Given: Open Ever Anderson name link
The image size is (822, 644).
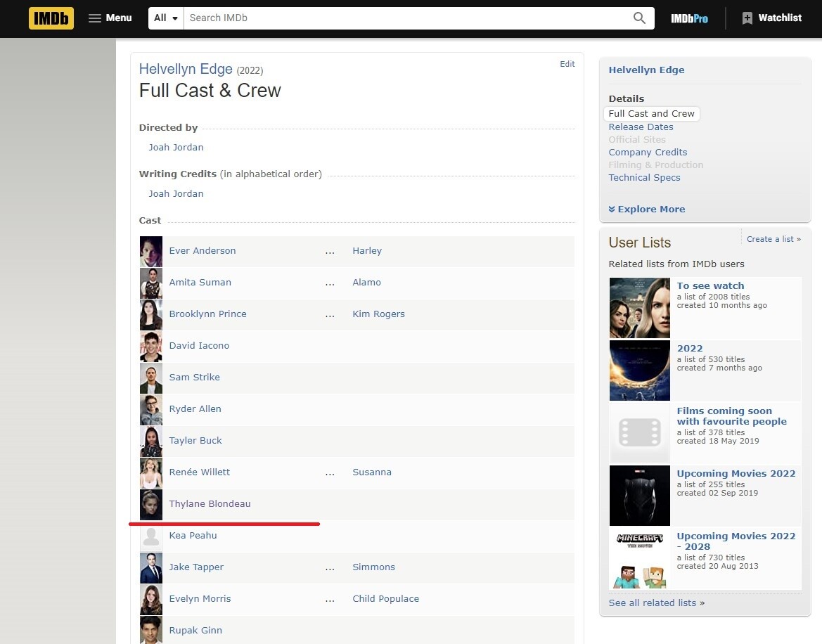Looking at the screenshot, I should pos(203,250).
